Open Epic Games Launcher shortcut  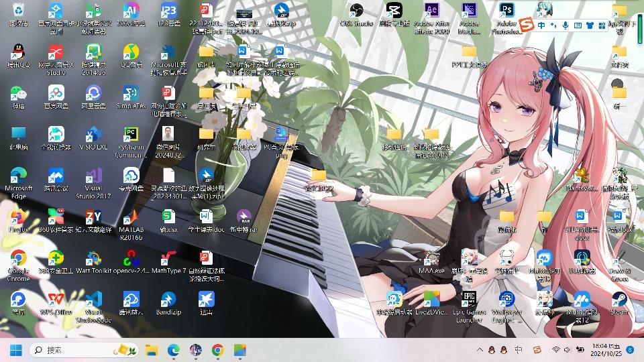469,306
